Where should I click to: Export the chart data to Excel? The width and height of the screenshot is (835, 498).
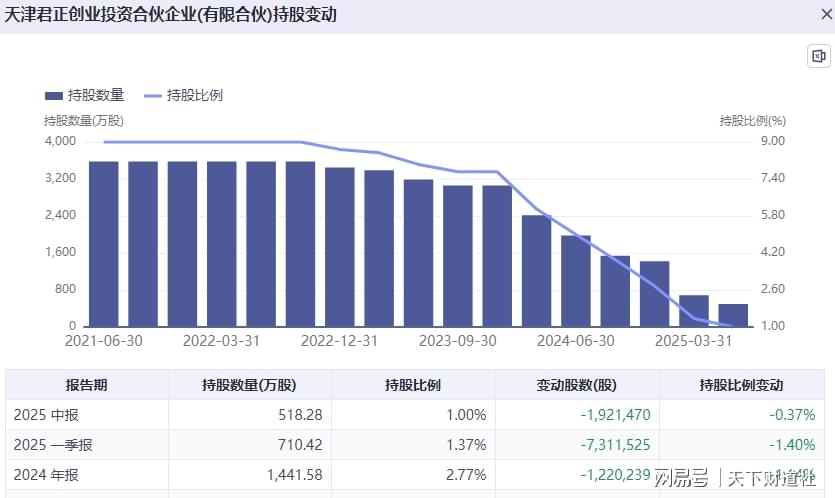(x=819, y=57)
